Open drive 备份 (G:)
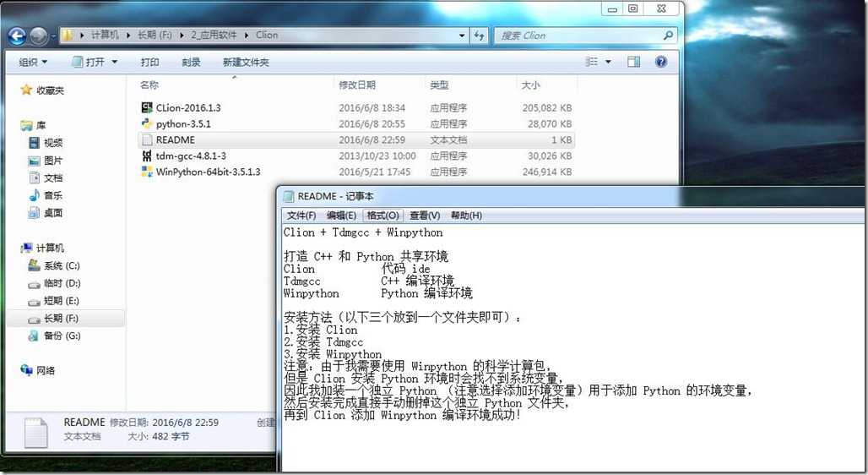The width and height of the screenshot is (868, 475). click(x=62, y=336)
